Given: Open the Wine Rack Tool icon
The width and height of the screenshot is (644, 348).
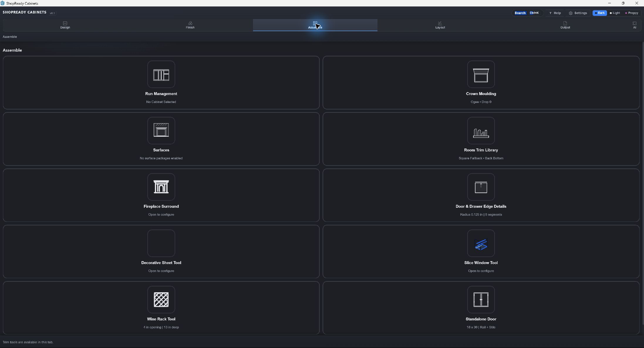Looking at the screenshot, I should click(x=161, y=300).
